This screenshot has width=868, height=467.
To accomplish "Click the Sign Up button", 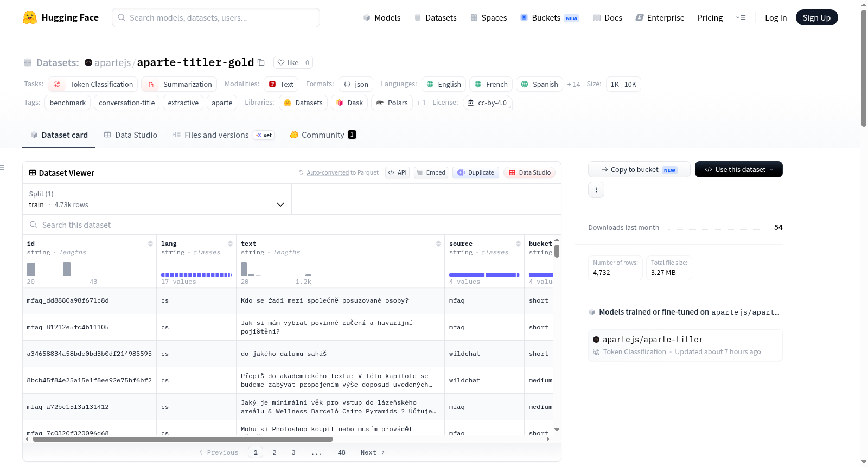I will 816,17.
